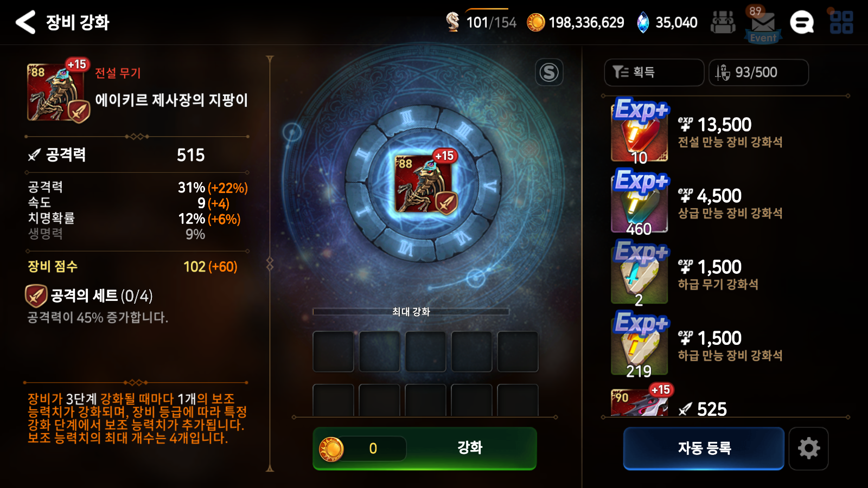
Task: Click the 최대 강화 progress bar
Action: point(411,311)
